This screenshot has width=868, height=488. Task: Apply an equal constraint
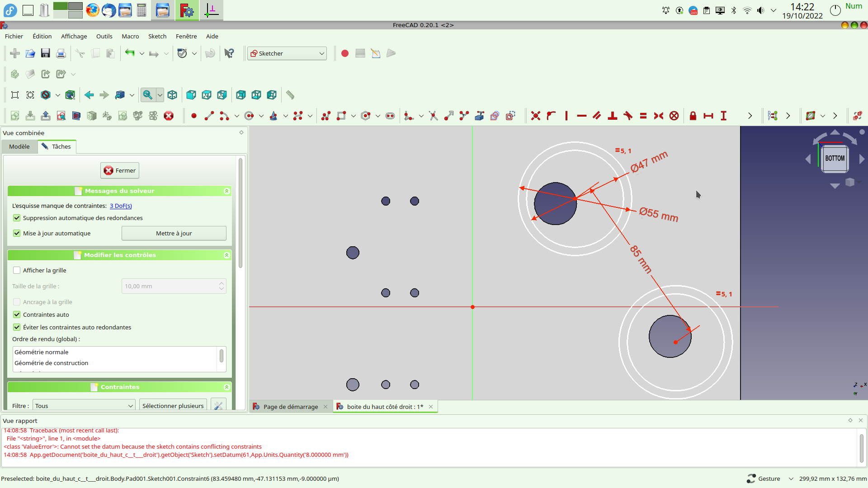[643, 116]
